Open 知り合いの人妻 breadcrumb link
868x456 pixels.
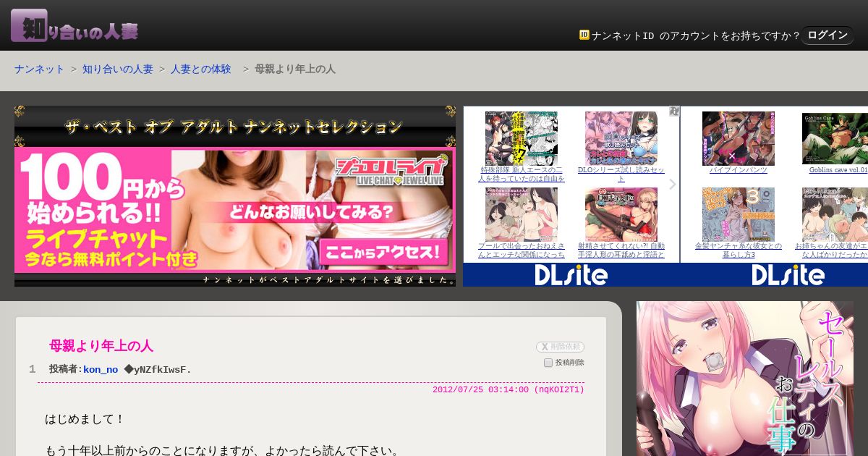click(x=118, y=69)
